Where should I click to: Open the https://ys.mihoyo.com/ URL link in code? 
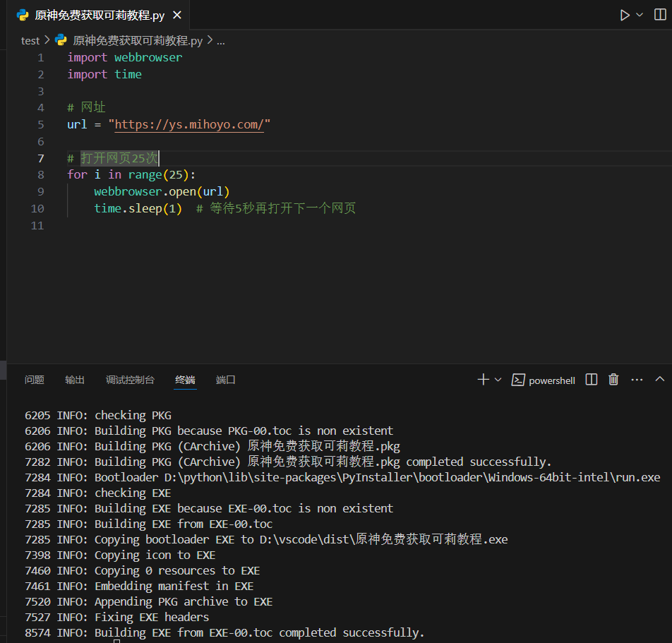189,125
